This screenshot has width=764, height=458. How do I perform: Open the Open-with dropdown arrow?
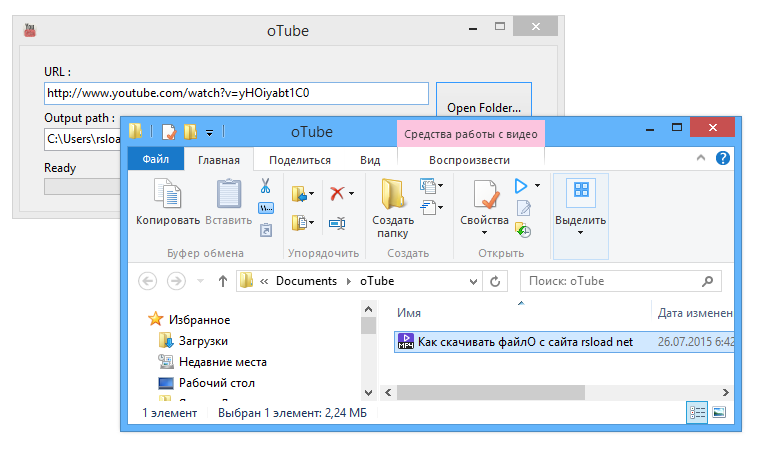coord(537,186)
